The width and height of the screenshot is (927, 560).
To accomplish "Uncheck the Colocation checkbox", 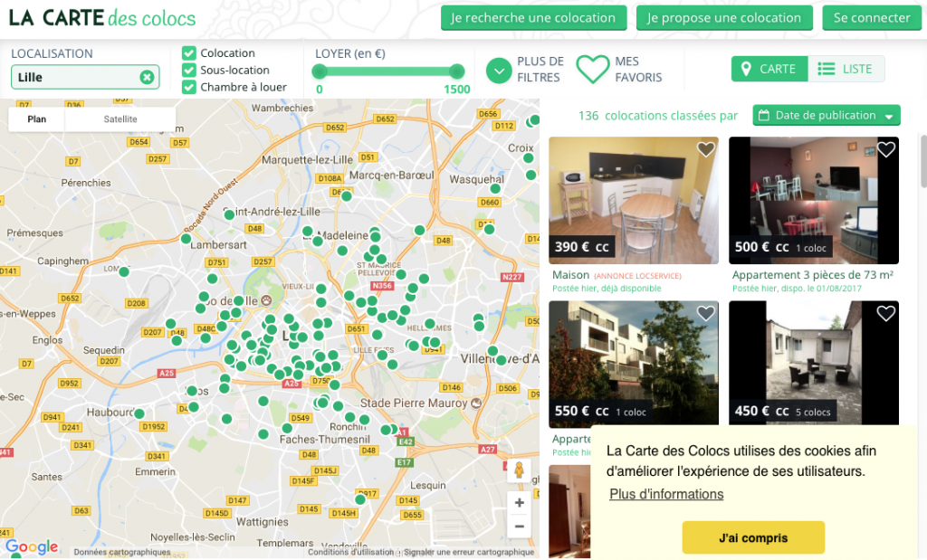I will (x=189, y=53).
